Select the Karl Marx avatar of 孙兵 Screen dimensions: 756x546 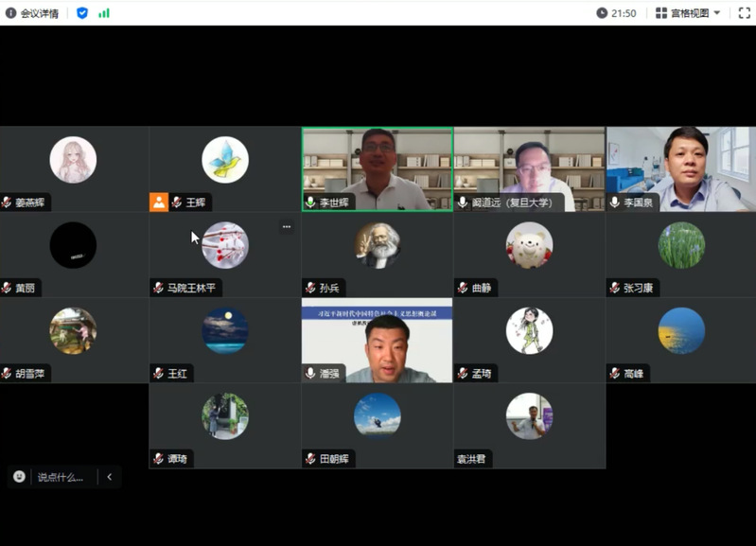pyautogui.click(x=377, y=246)
